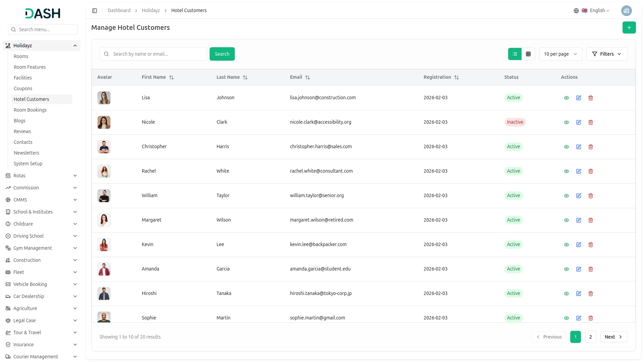Sort by First Name column arrows

click(171, 77)
